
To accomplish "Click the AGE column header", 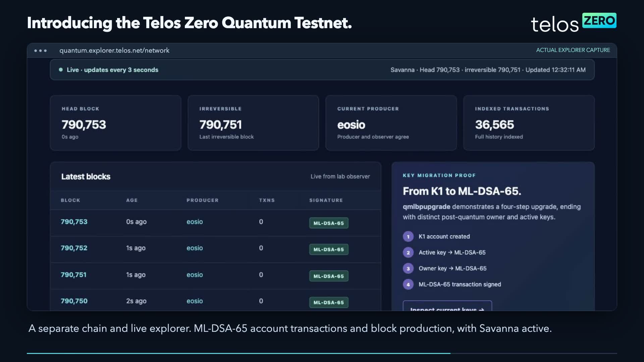I will click(x=132, y=200).
